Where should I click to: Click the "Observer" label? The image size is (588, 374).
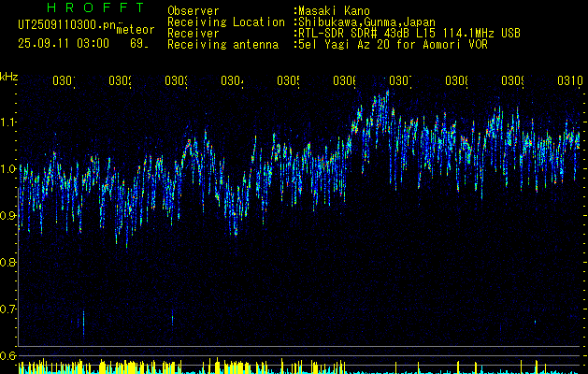pos(194,11)
